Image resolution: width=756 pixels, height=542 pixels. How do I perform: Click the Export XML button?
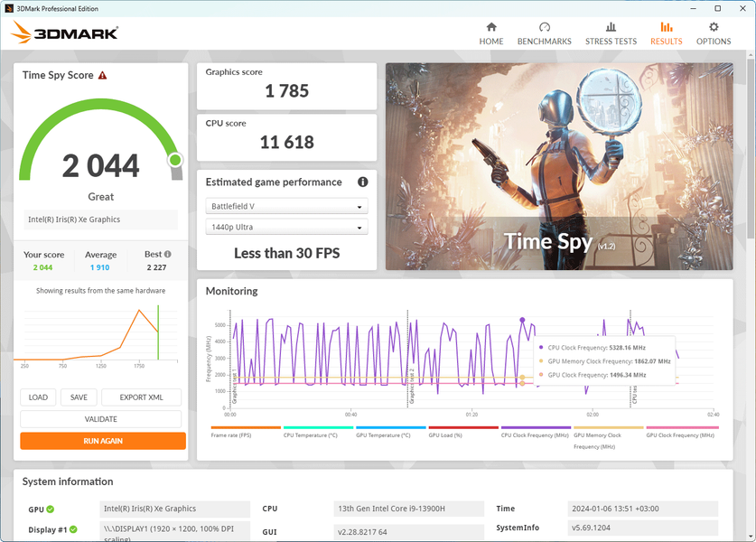[x=141, y=397]
